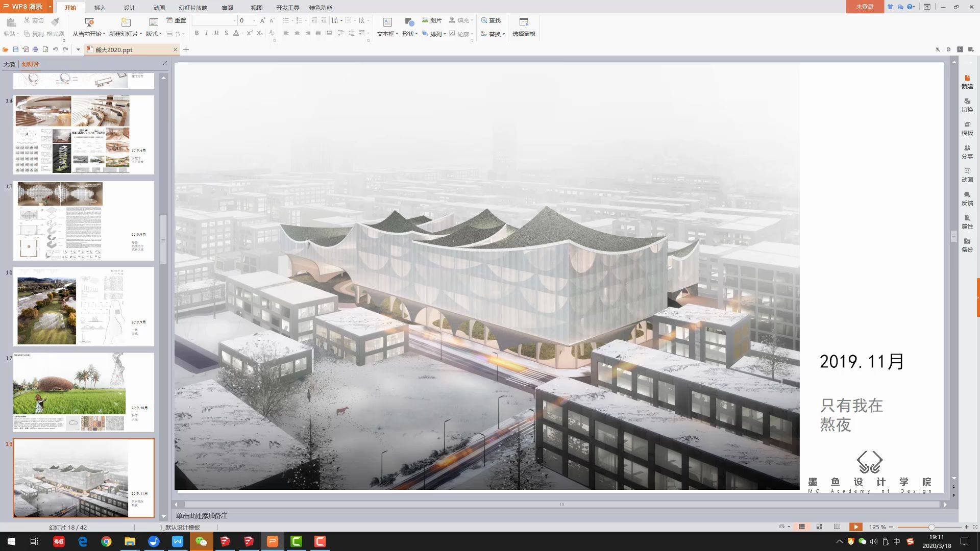Switch to Slide Sorter view

pyautogui.click(x=819, y=527)
